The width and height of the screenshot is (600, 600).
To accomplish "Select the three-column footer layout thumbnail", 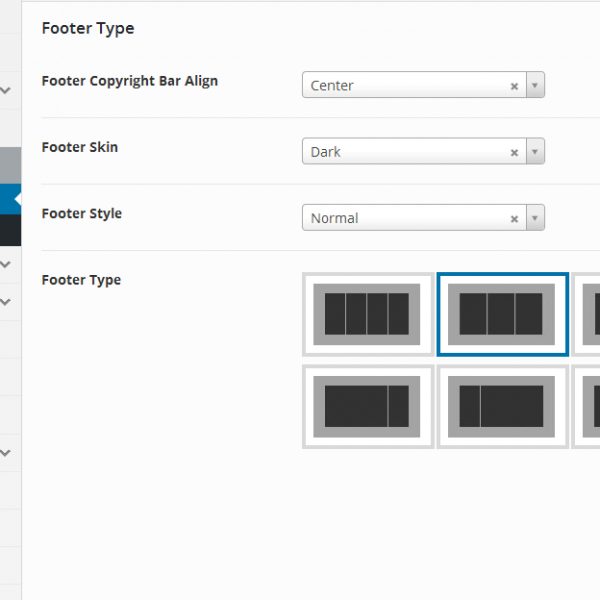I will (502, 314).
